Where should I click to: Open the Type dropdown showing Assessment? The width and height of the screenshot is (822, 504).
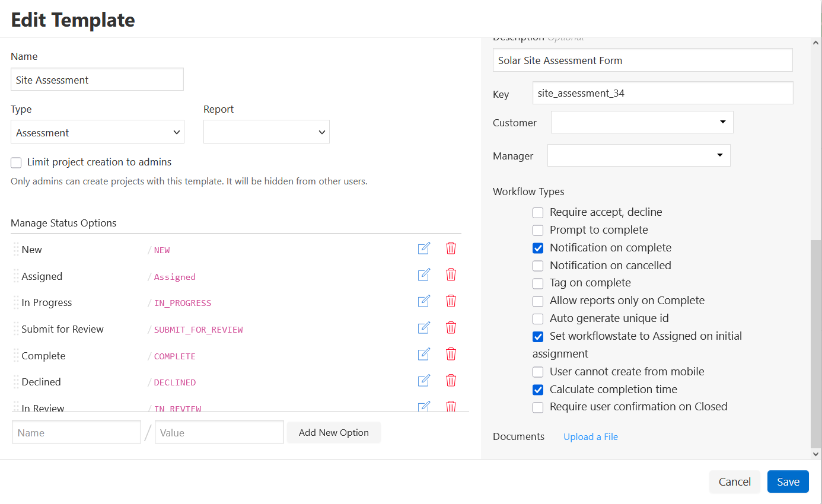97,132
